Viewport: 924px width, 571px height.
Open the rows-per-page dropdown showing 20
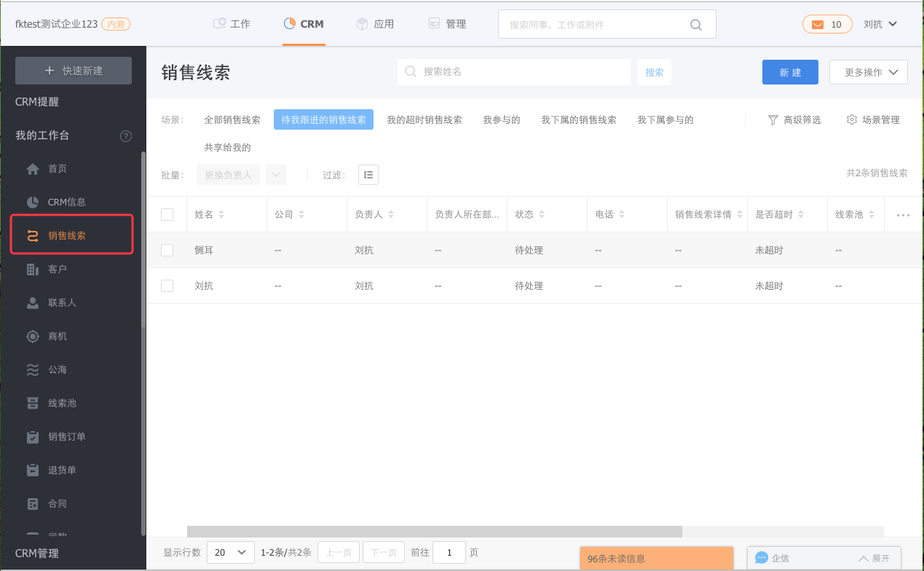[x=231, y=553]
